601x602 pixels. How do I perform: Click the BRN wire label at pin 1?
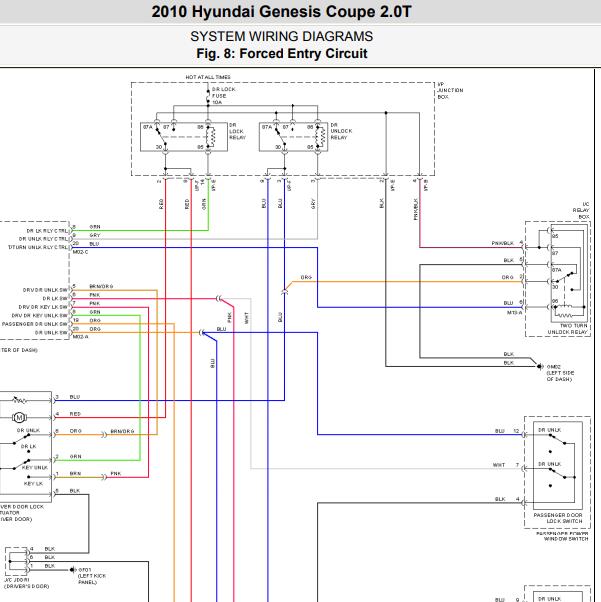point(75,474)
